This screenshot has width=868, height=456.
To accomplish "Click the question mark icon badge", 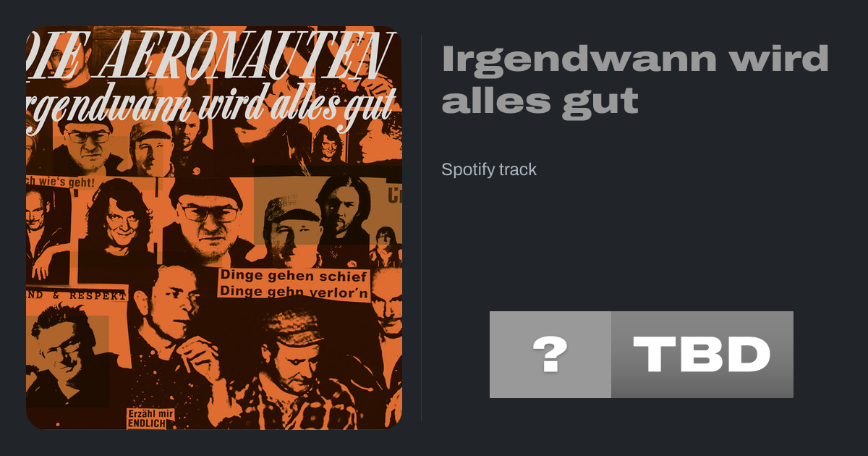I will pyautogui.click(x=550, y=355).
